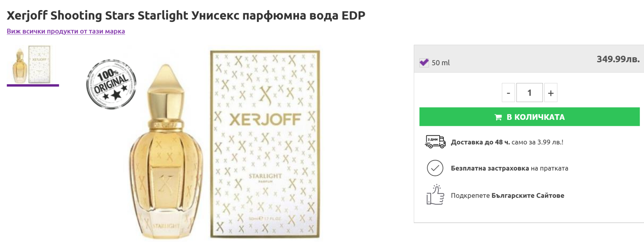
Task: Click the Xerjoff Shooting Stars Starlight title
Action: pyautogui.click(x=186, y=15)
